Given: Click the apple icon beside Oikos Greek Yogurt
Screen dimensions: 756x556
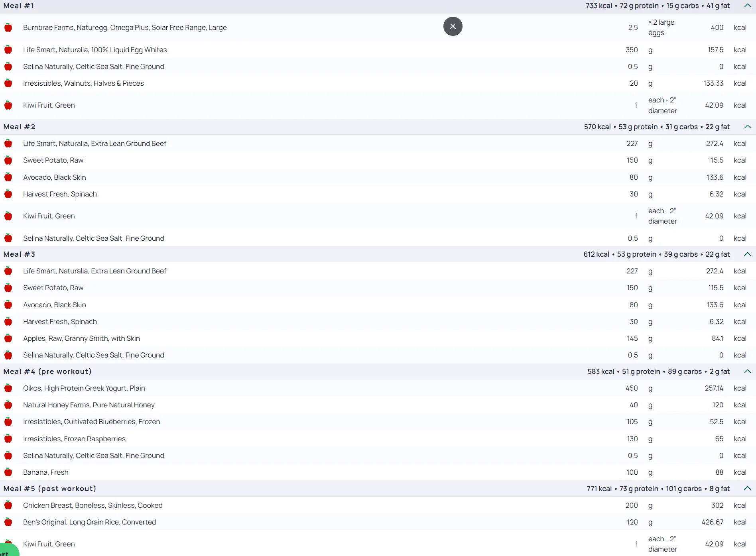Looking at the screenshot, I should pyautogui.click(x=8, y=388).
